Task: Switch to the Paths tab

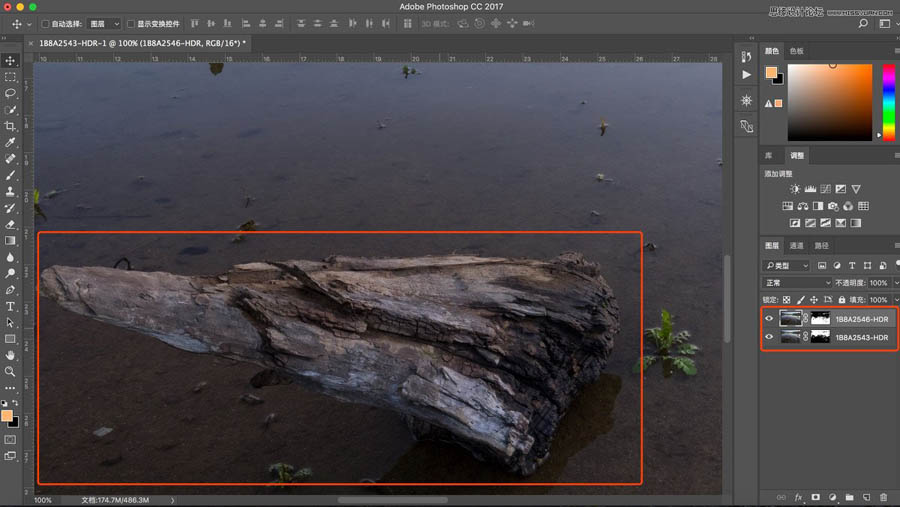Action: [821, 246]
